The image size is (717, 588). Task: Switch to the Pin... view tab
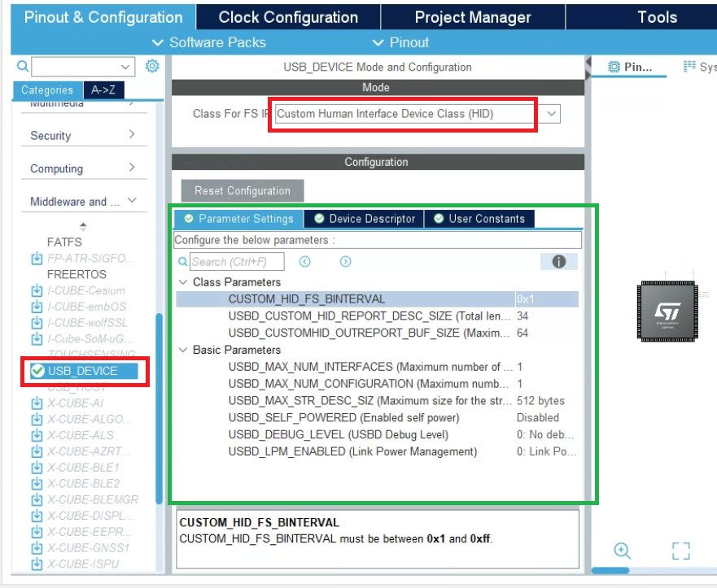(630, 68)
